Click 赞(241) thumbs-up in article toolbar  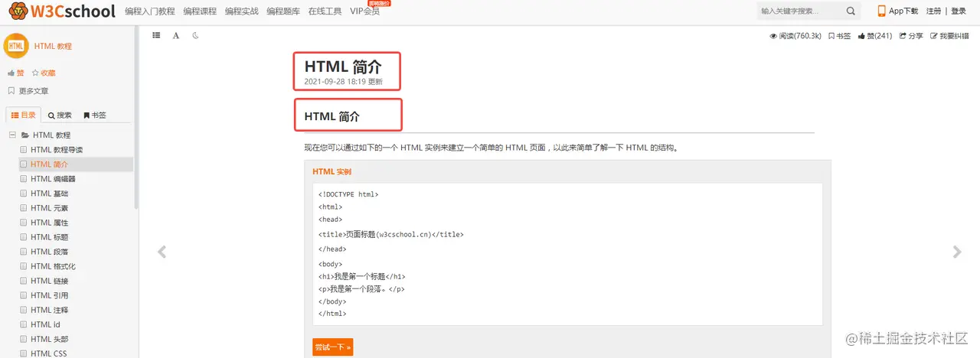875,36
